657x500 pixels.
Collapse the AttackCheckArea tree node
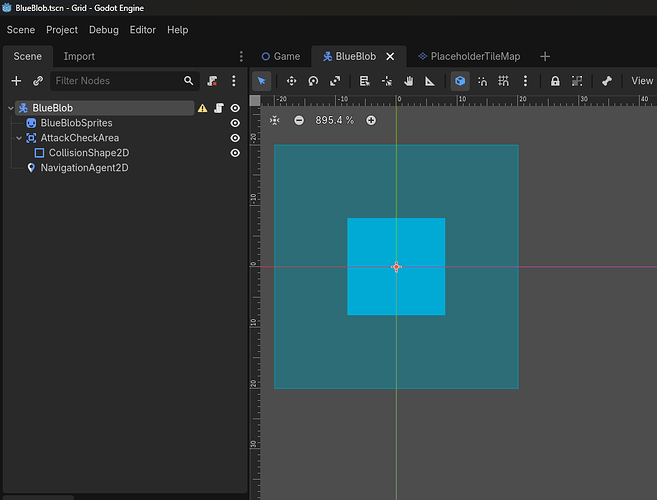[x=19, y=138]
